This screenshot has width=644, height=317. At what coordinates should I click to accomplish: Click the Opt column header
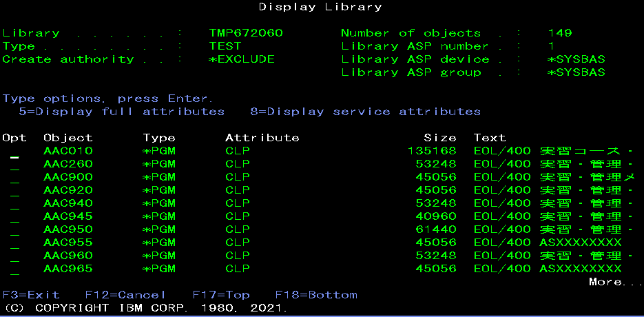point(14,138)
